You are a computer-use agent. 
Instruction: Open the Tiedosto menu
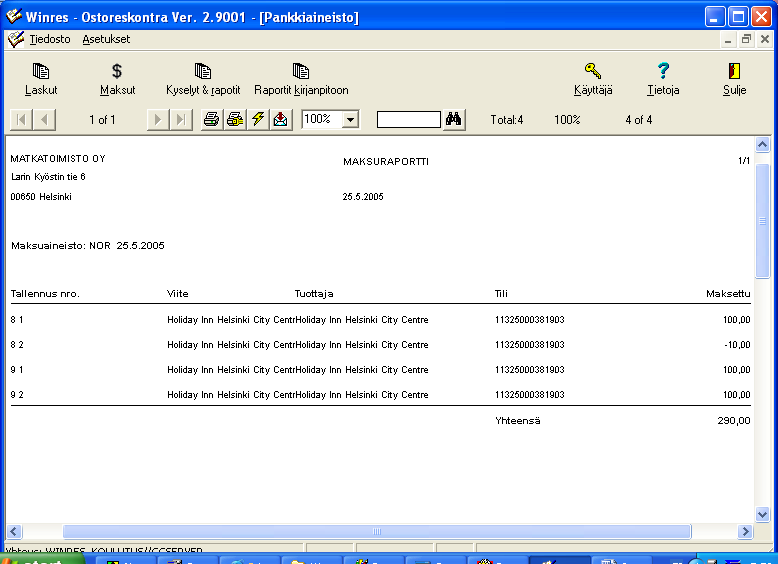50,39
